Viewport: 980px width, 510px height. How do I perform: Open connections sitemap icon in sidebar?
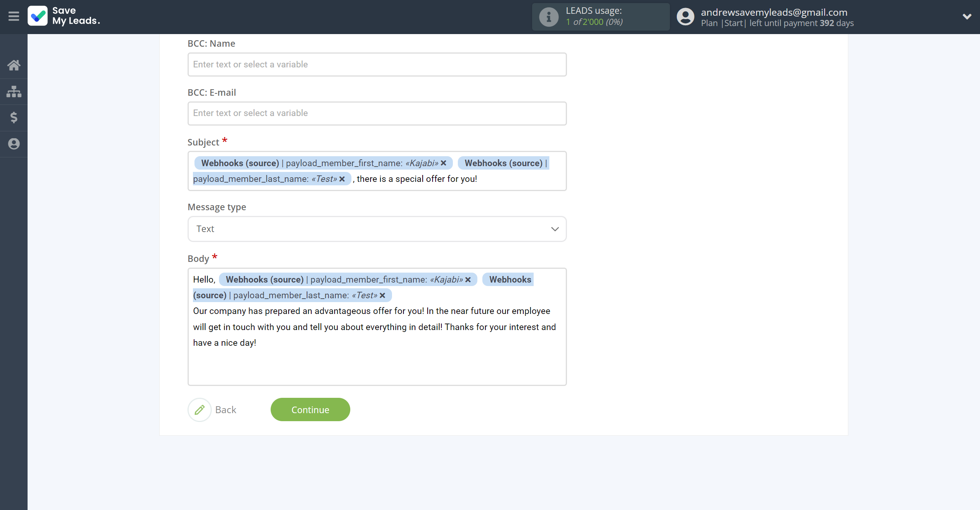click(14, 92)
